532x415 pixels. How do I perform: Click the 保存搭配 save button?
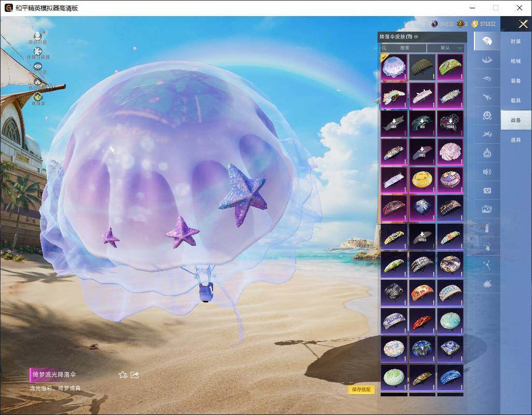pyautogui.click(x=361, y=390)
